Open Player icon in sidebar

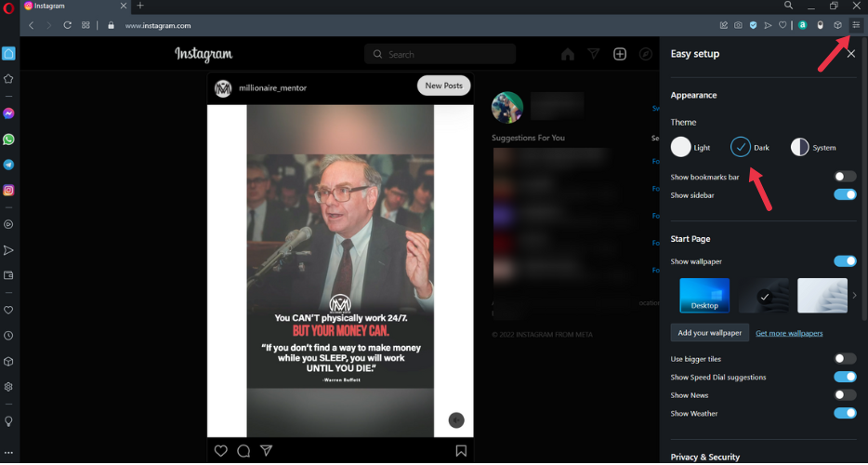[x=8, y=224]
